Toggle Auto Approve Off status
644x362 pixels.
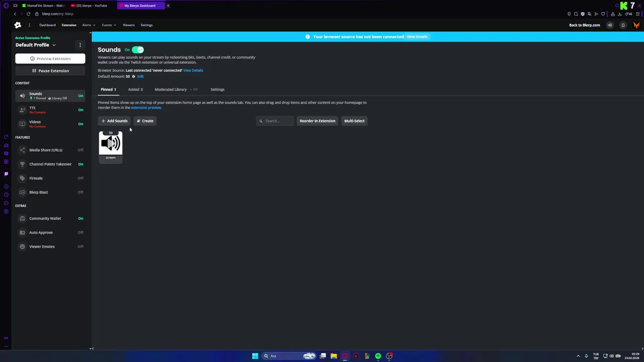click(x=80, y=232)
